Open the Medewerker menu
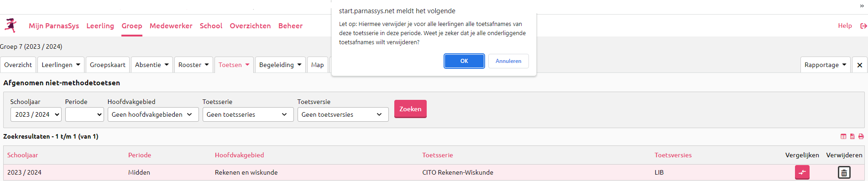Screen dimensions: 868x181 [x=171, y=26]
